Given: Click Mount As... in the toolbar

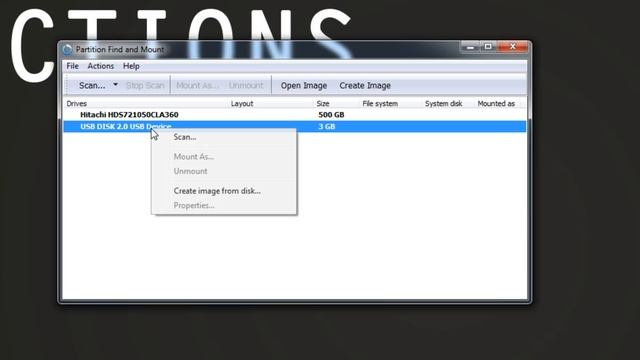Looking at the screenshot, I should click(x=197, y=85).
